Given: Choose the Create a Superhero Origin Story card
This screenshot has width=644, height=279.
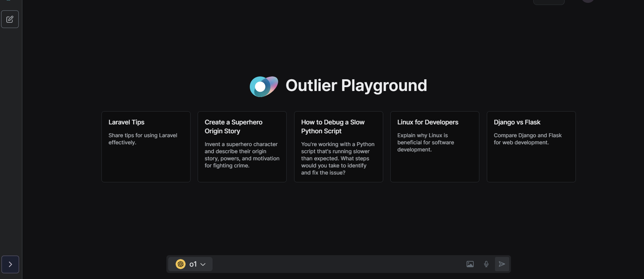Looking at the screenshot, I should (x=242, y=147).
